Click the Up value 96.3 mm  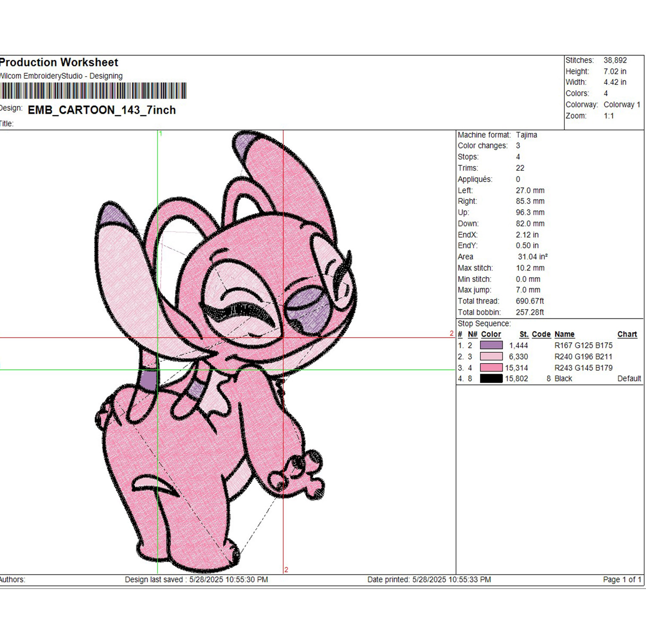(530, 212)
